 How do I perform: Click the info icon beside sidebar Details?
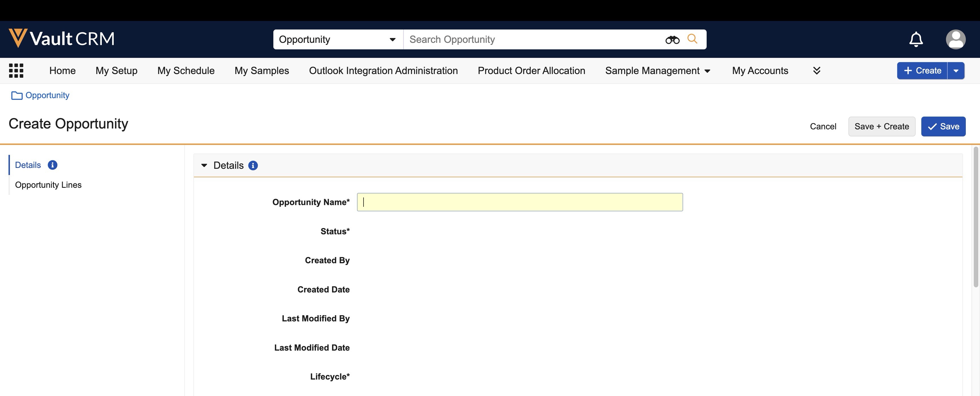click(52, 165)
